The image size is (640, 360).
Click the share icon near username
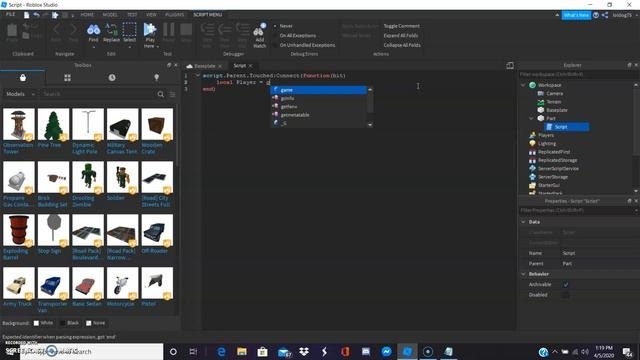pyautogui.click(x=605, y=15)
